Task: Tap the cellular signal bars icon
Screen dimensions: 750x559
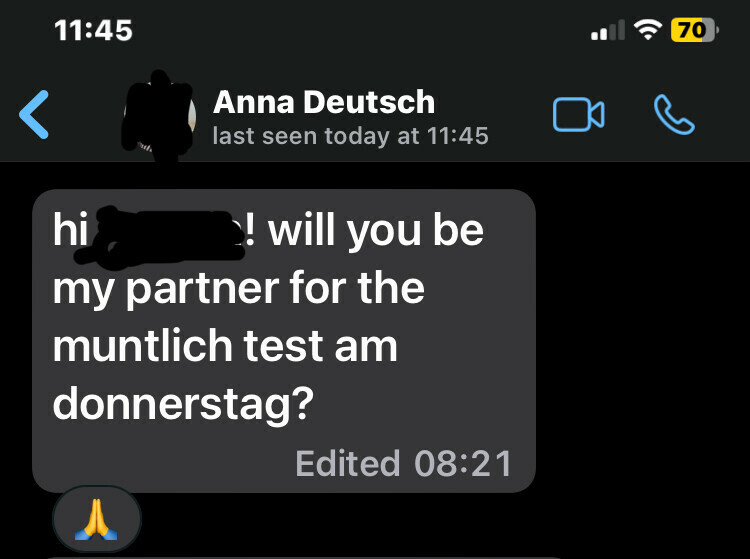Action: [x=607, y=32]
